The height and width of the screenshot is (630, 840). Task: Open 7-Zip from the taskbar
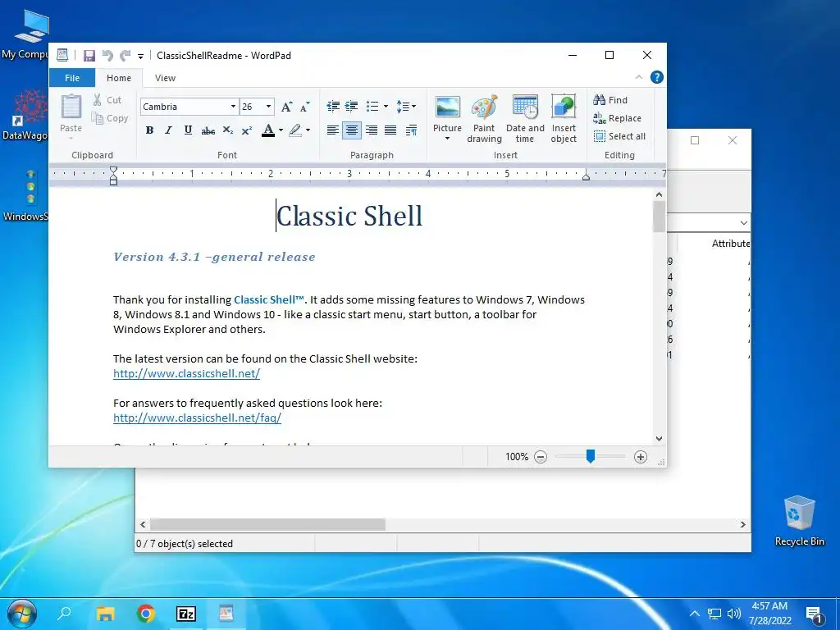pyautogui.click(x=186, y=614)
